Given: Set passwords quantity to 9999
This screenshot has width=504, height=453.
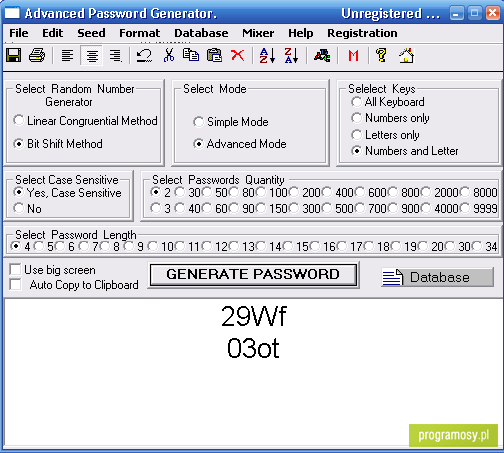Looking at the screenshot, I should [x=479, y=209].
